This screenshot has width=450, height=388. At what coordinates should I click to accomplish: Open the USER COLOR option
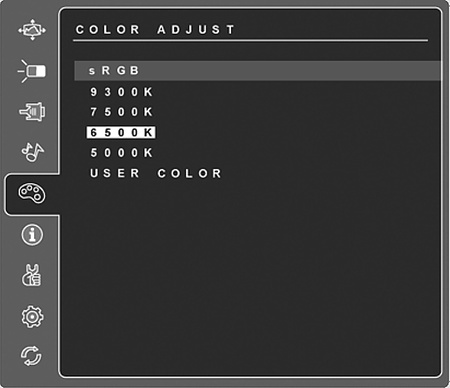click(156, 173)
